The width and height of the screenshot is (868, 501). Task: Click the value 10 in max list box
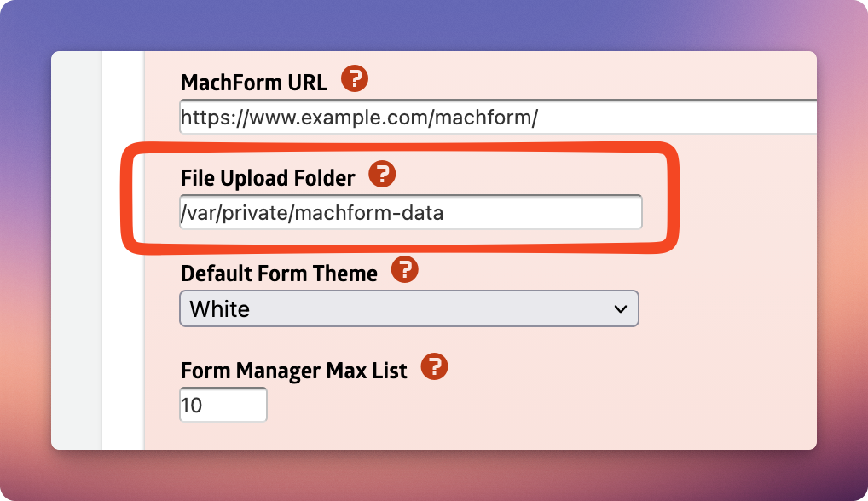pos(191,406)
